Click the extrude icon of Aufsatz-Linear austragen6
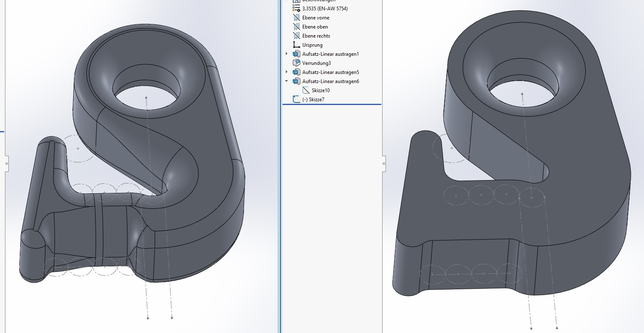This screenshot has width=644, height=333. 296,81
